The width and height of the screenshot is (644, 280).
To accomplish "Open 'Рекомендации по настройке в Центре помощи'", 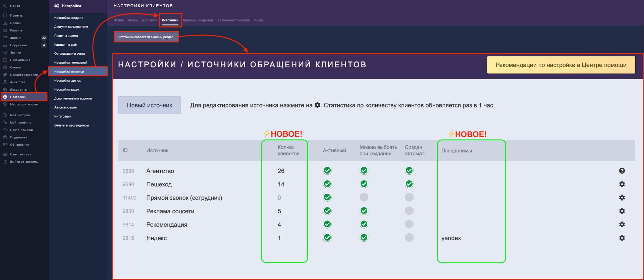I will click(x=561, y=65).
